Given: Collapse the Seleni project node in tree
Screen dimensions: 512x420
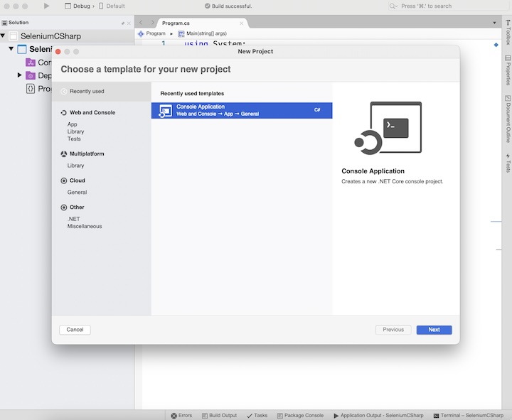Looking at the screenshot, I should pos(11,48).
